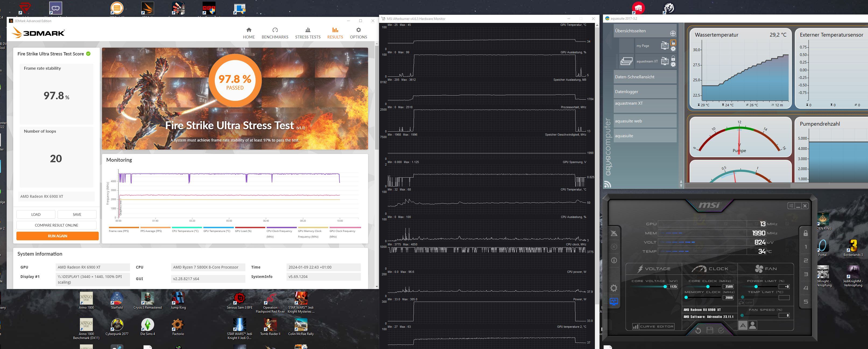Viewport: 868px width, 349px height.
Task: Click the power limit slider handle
Action: [756, 287]
